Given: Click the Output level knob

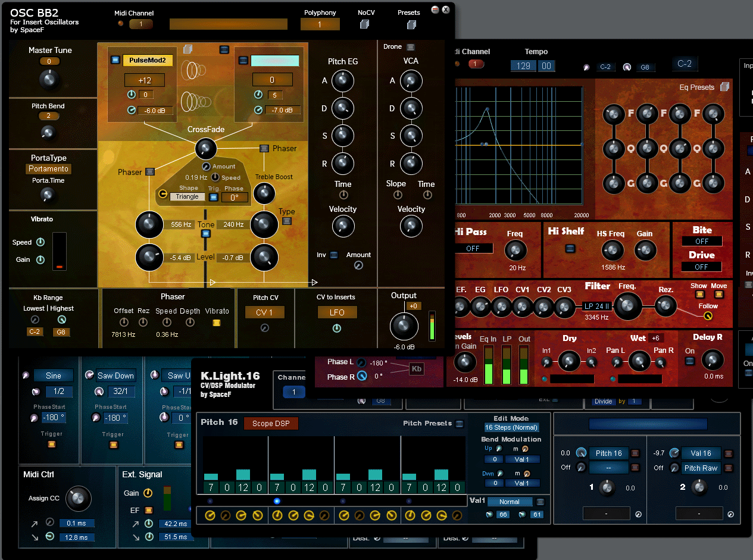Looking at the screenshot, I should tap(404, 327).
